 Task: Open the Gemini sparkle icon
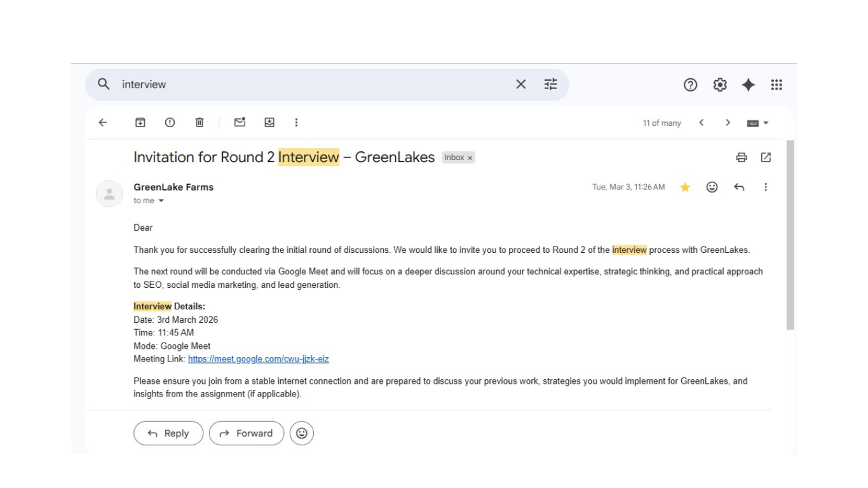[748, 85]
